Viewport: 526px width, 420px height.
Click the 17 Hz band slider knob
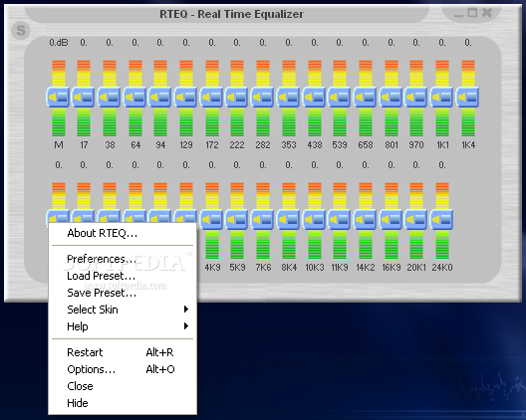tap(84, 98)
